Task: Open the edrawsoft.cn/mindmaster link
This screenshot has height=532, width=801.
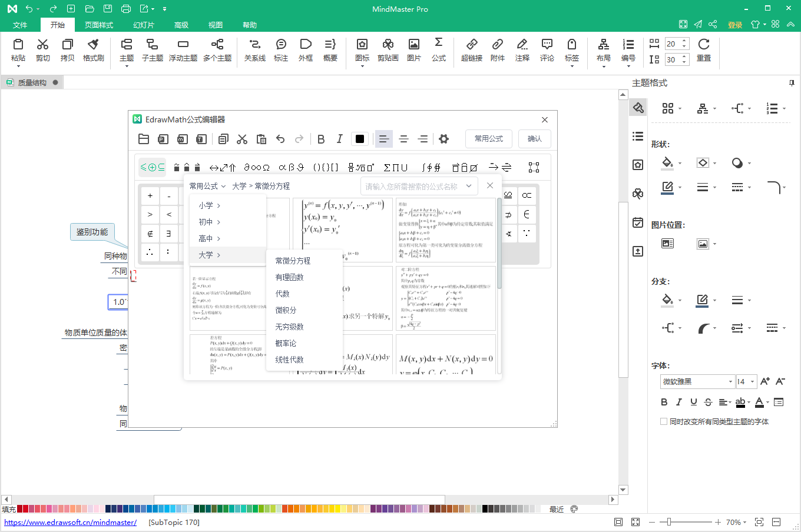Action: click(71, 522)
